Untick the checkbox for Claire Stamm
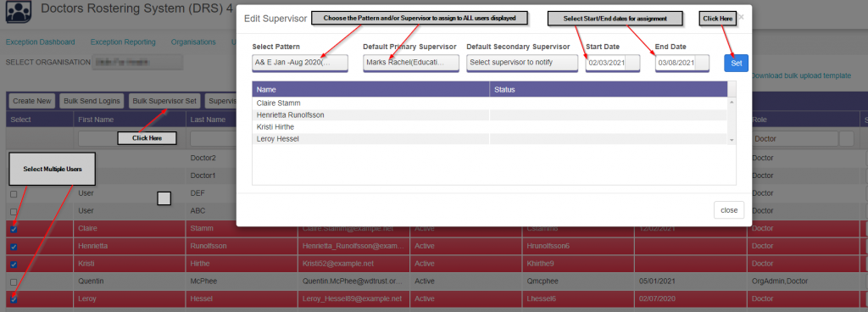Screen dimensions: 868x312 click(14, 229)
